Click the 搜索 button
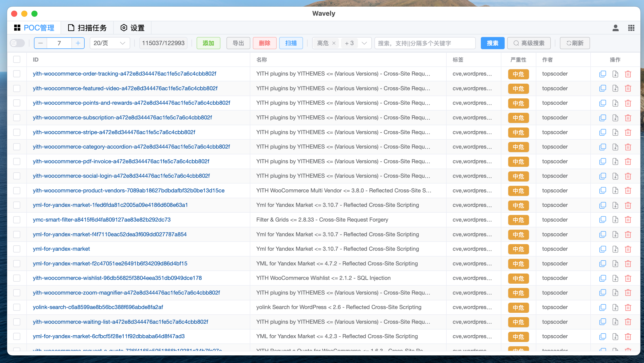Image resolution: width=644 pixels, height=363 pixels. tap(493, 43)
